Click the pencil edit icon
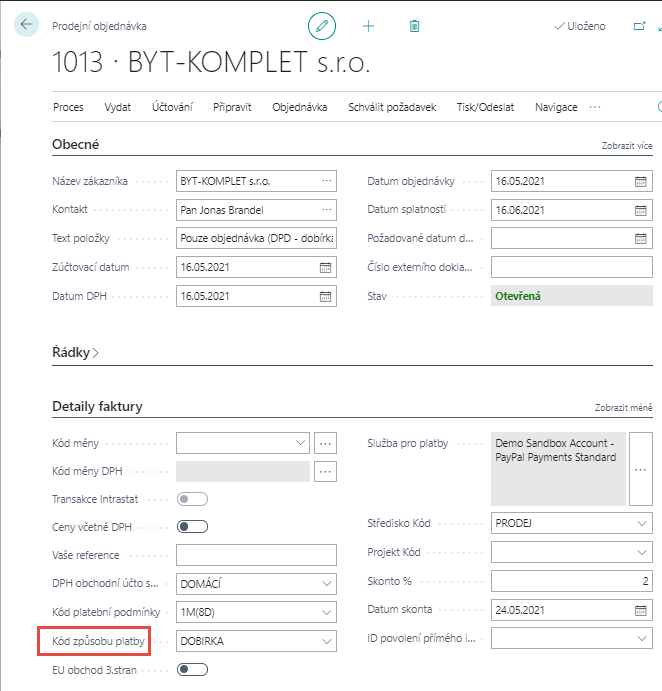662x691 pixels. pos(321,26)
